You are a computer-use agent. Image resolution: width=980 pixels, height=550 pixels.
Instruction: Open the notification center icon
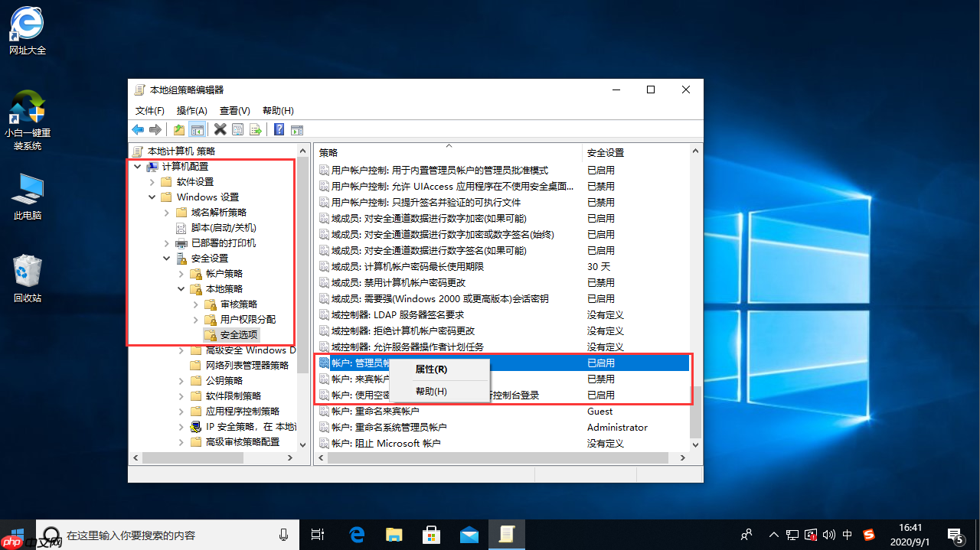955,534
